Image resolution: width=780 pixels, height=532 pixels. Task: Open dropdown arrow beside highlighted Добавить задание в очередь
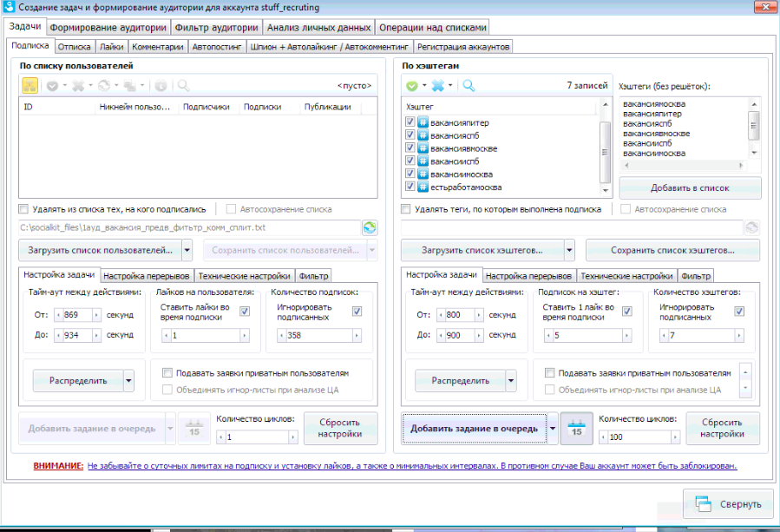click(553, 428)
